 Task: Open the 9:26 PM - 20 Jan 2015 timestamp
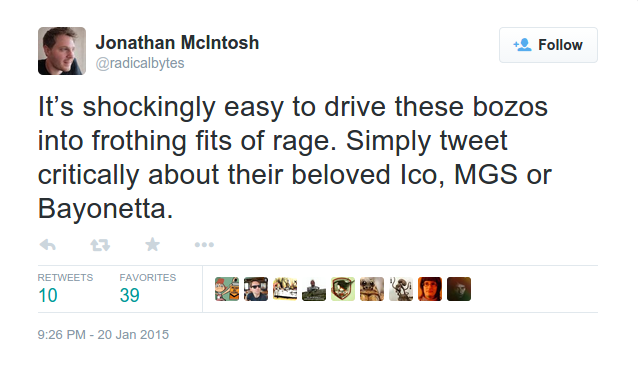[103, 335]
